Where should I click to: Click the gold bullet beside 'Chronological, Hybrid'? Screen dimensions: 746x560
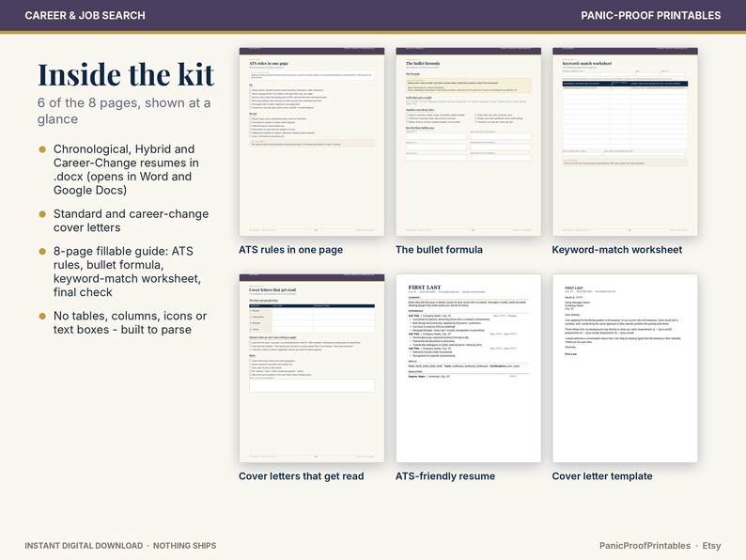click(42, 149)
